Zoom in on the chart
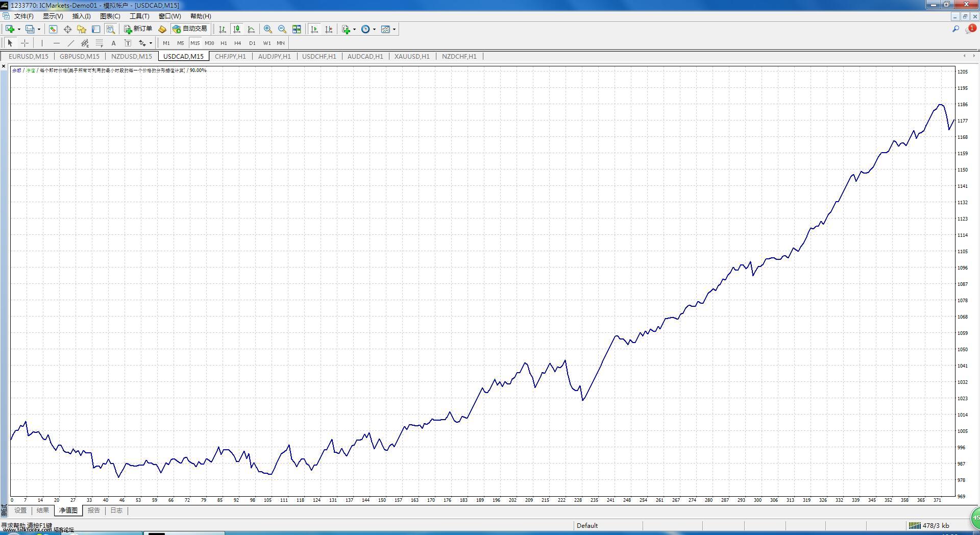The image size is (980, 535). 268,29
